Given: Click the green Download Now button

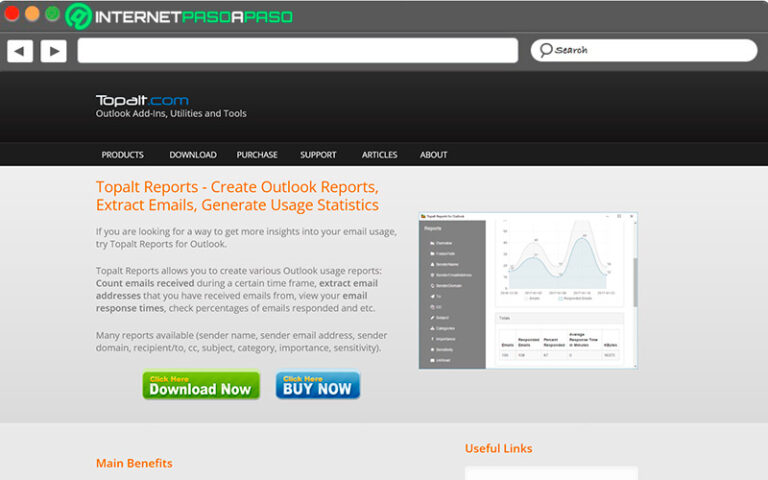Looking at the screenshot, I should (x=201, y=386).
